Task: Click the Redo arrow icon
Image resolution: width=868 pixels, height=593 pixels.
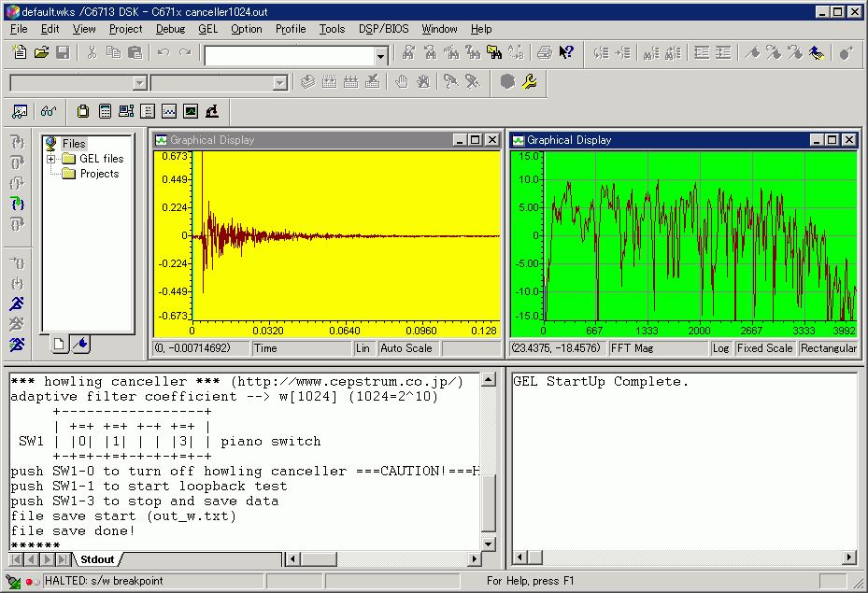Action: (185, 52)
